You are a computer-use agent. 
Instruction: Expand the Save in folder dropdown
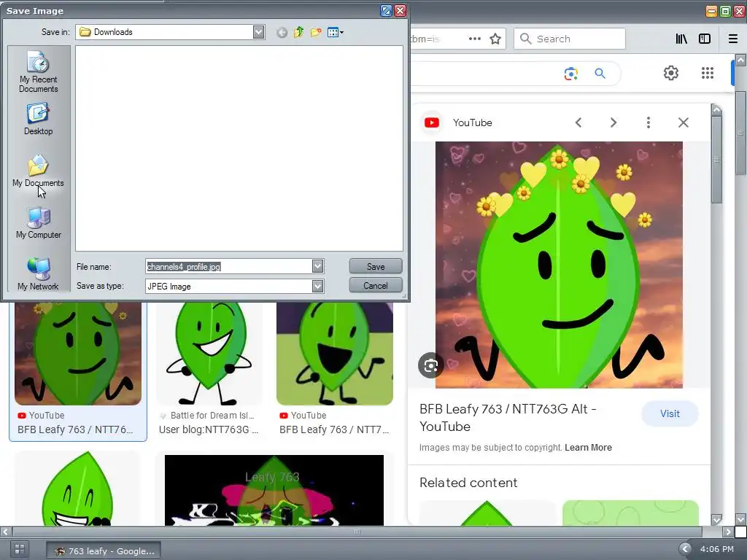258,32
